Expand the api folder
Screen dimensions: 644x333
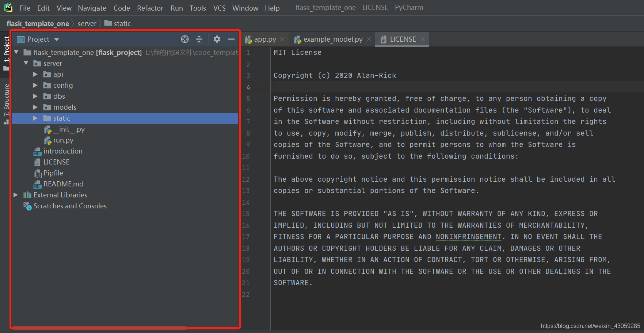[35, 75]
